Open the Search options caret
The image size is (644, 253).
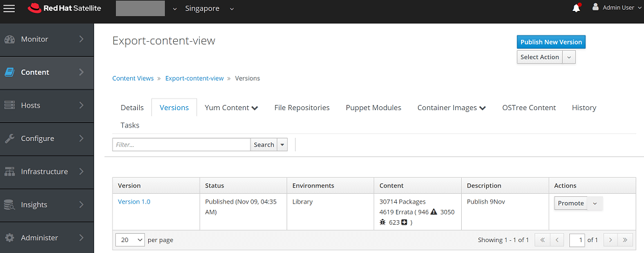pos(282,145)
